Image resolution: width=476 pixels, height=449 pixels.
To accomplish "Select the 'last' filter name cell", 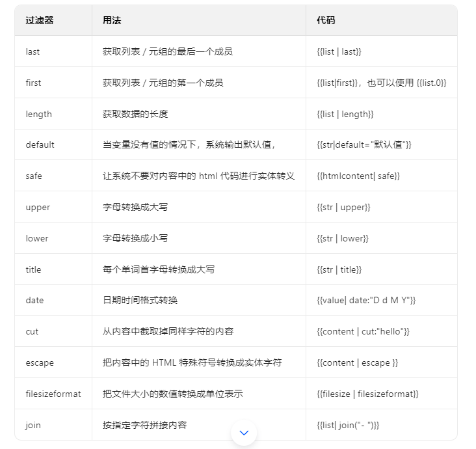I will click(33, 51).
